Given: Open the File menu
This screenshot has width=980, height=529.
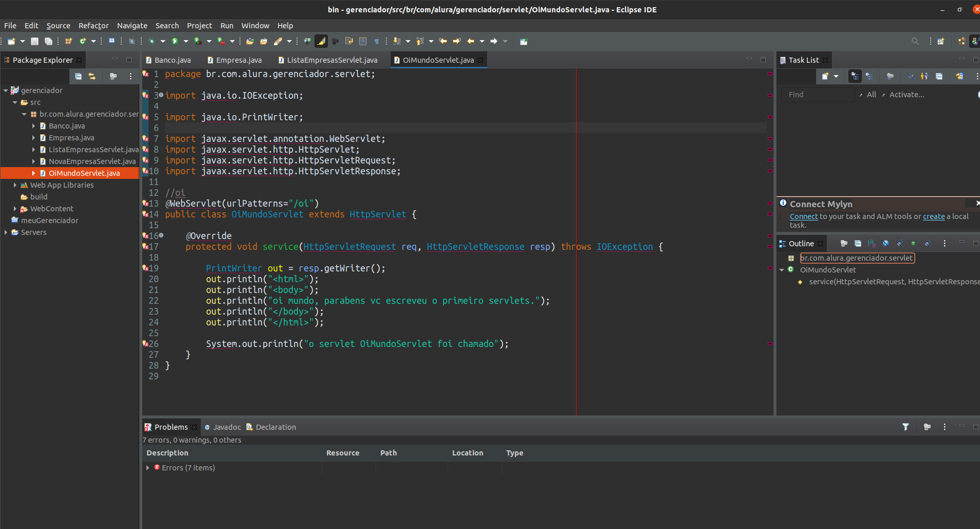Looking at the screenshot, I should [10, 26].
